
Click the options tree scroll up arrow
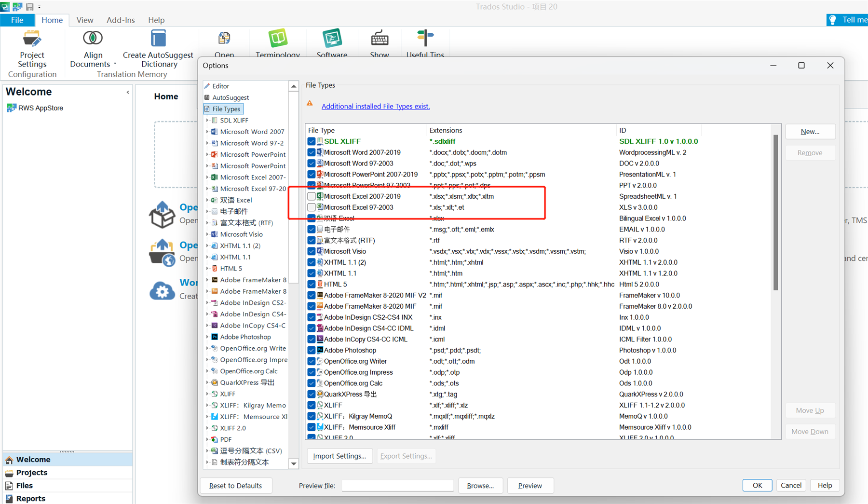pos(294,86)
